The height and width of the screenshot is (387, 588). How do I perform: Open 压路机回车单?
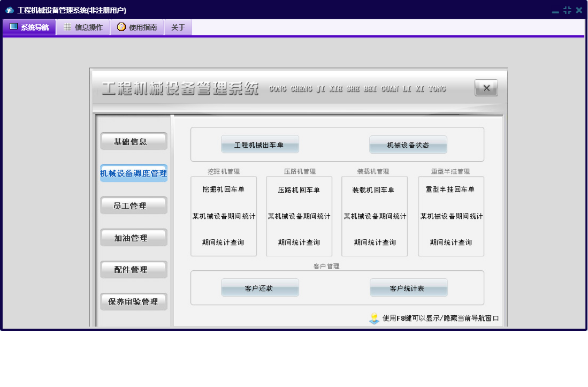(299, 189)
